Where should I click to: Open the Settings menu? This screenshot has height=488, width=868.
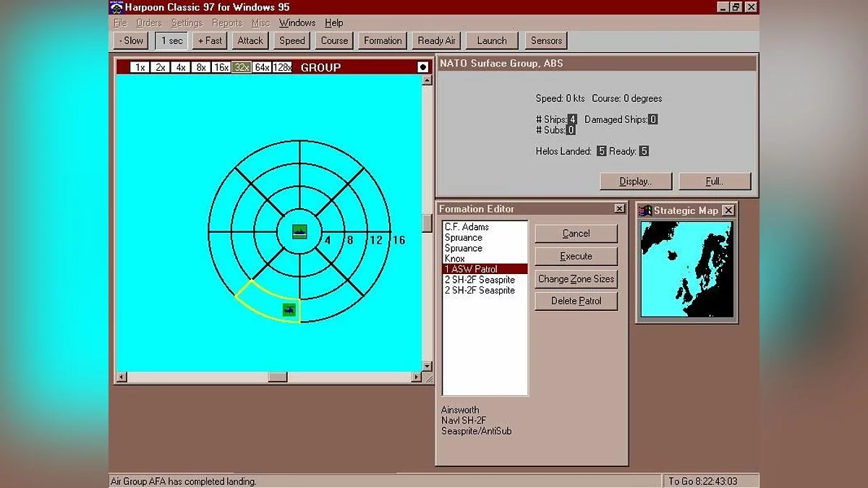click(187, 23)
